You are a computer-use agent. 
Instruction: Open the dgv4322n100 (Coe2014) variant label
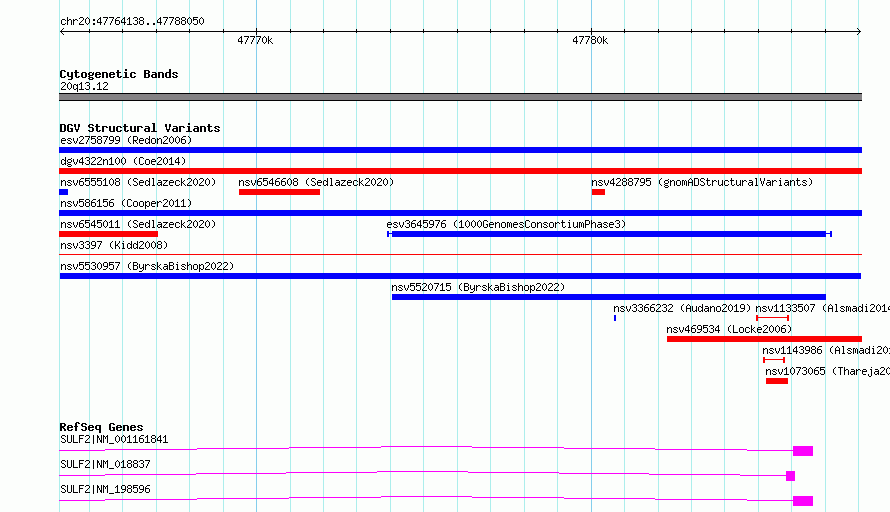tap(123, 161)
